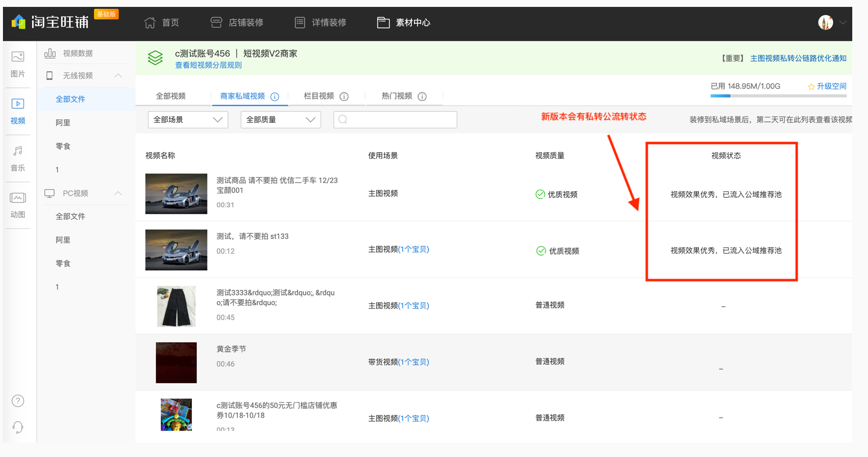Show info icon beside 商家私域视频 tab
This screenshot has height=457, width=868.
coord(275,97)
